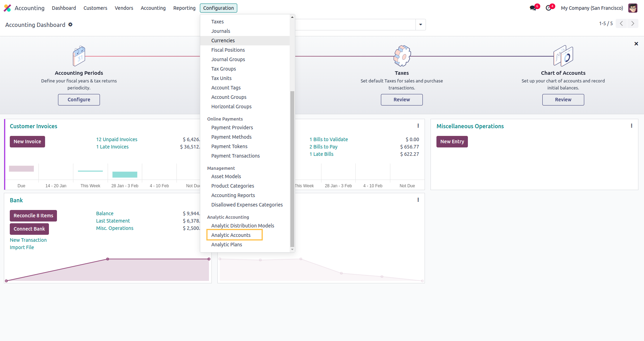
Task: Open the activities clock icon
Action: pos(549,8)
